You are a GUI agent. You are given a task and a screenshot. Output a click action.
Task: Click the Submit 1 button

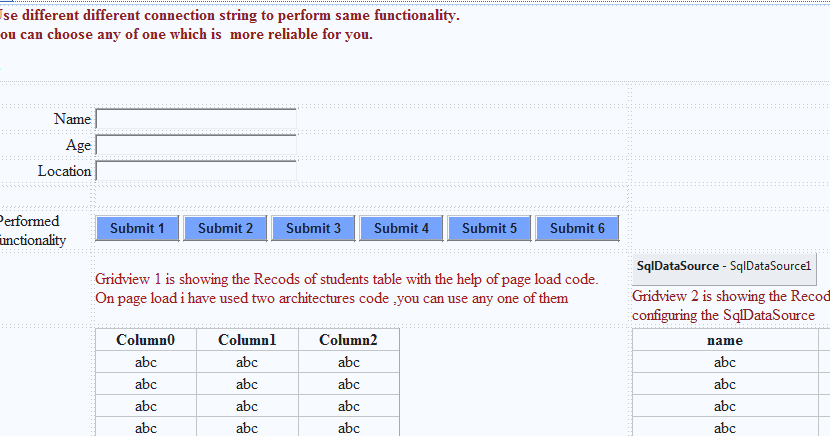coord(137,229)
